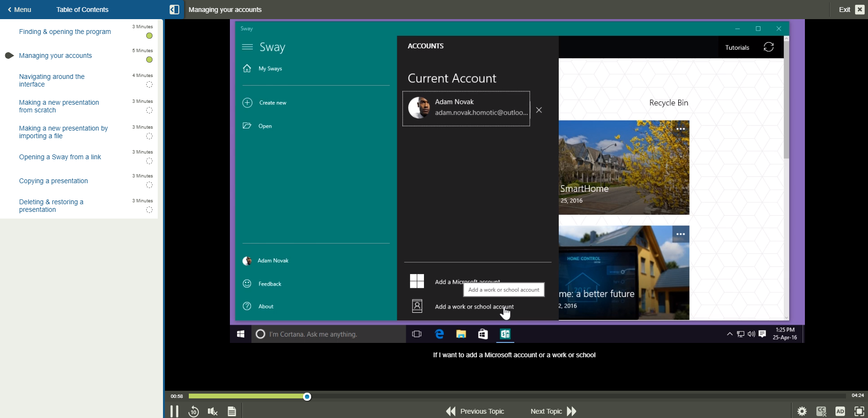Click the Sway refresh sync icon

(769, 47)
